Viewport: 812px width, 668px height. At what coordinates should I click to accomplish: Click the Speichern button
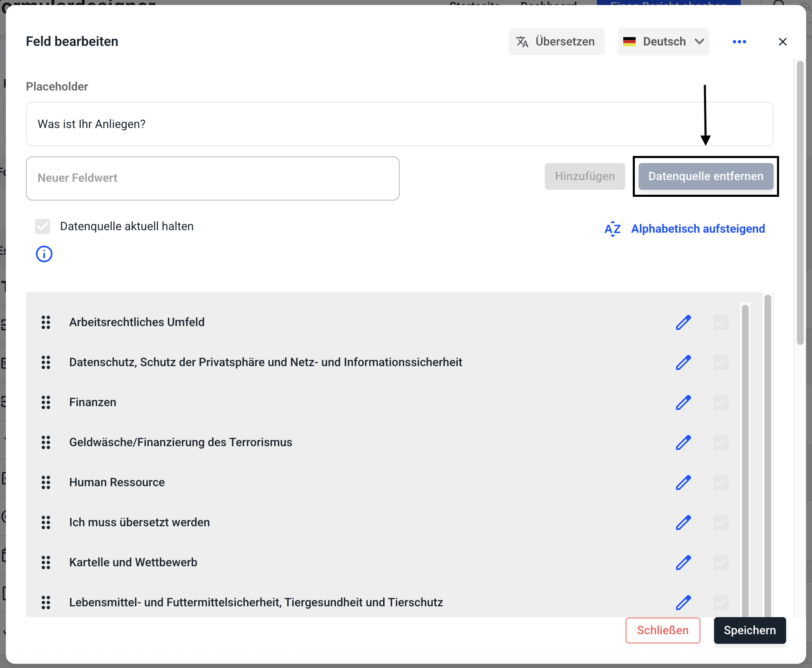(749, 630)
